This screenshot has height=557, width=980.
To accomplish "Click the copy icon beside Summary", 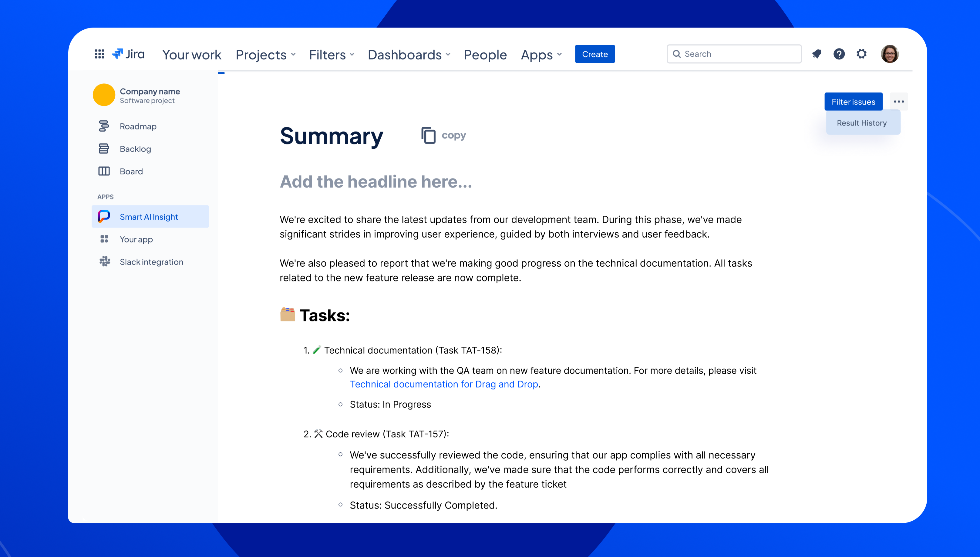I will [428, 135].
